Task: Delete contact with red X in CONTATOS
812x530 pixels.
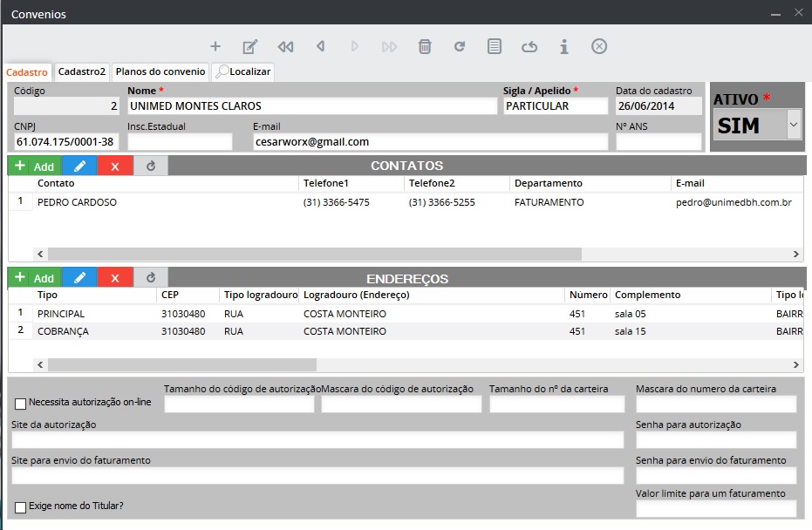Action: pyautogui.click(x=115, y=166)
